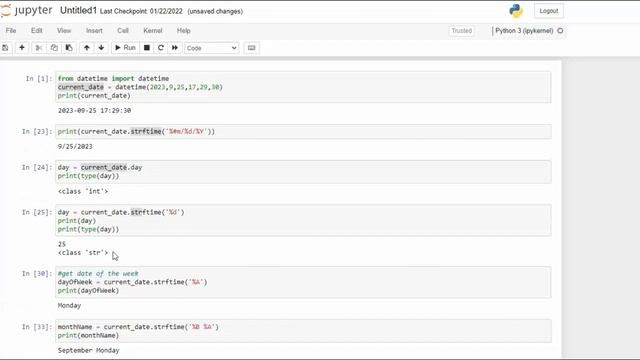The image size is (640, 360).
Task: Click the Python logo icon
Action: [x=516, y=11]
